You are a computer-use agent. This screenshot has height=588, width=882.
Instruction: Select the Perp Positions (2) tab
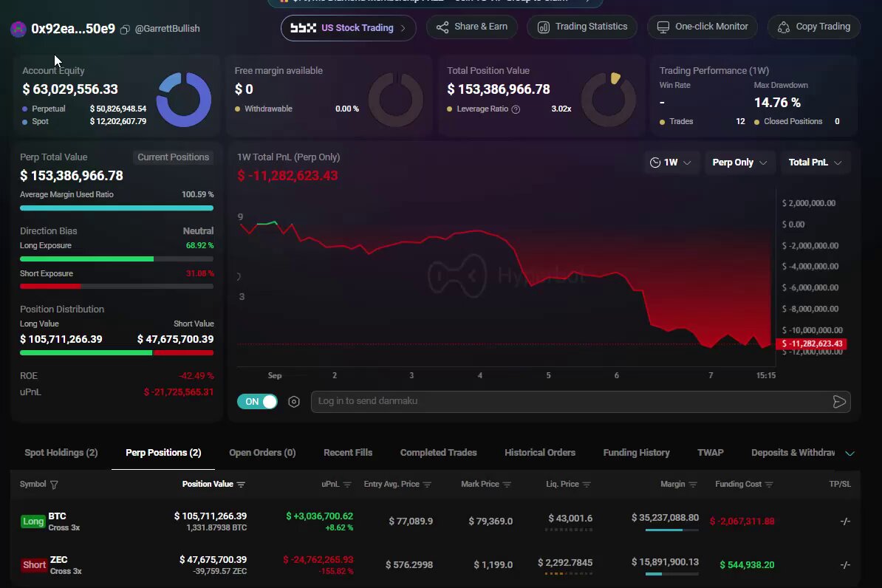pyautogui.click(x=163, y=453)
